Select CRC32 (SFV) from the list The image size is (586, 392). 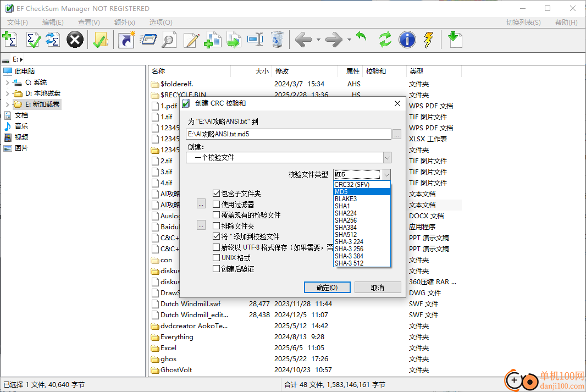pos(362,184)
